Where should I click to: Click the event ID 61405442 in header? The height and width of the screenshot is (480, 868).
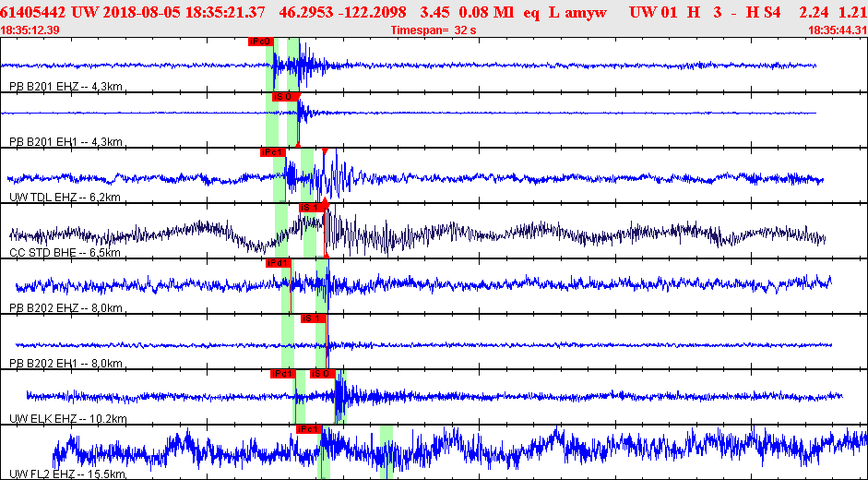coord(32,12)
